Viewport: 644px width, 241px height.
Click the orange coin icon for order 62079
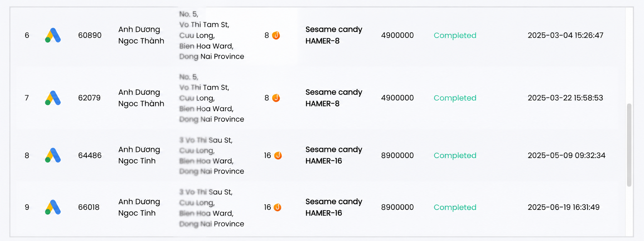(x=276, y=98)
